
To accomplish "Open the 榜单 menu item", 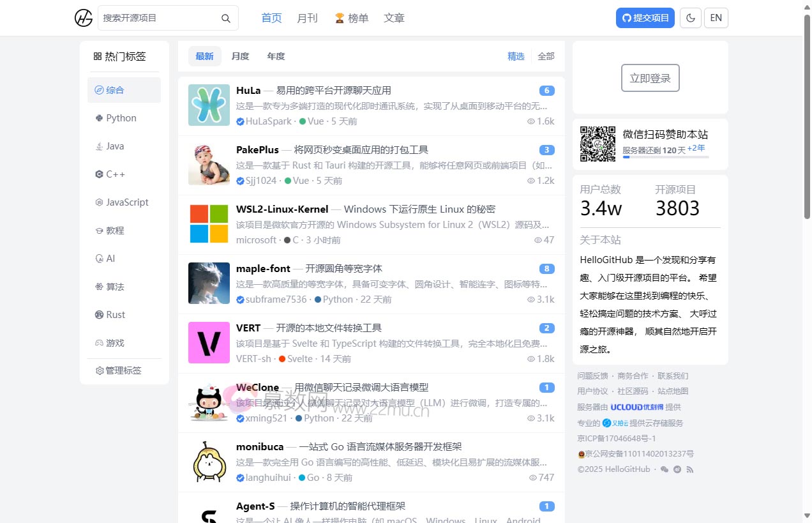I will click(352, 18).
